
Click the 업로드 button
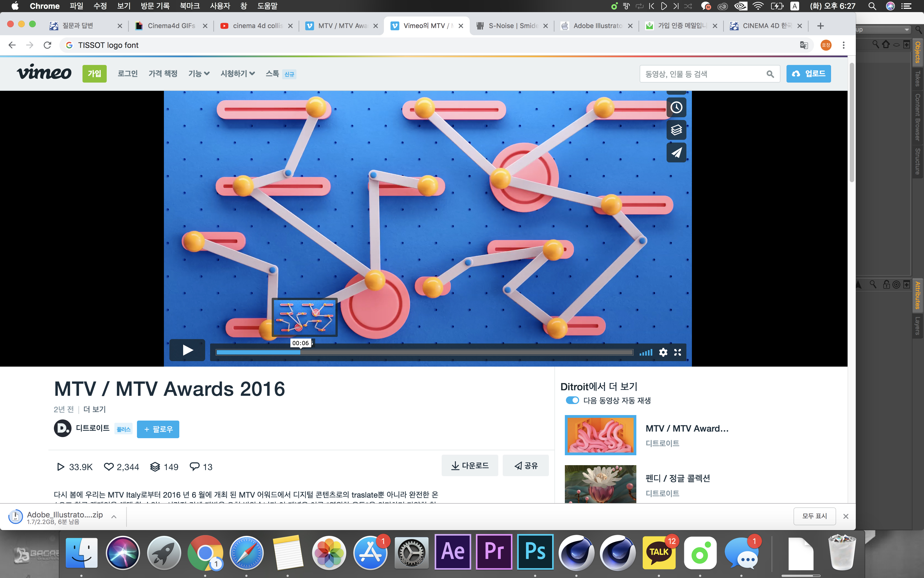[808, 73]
